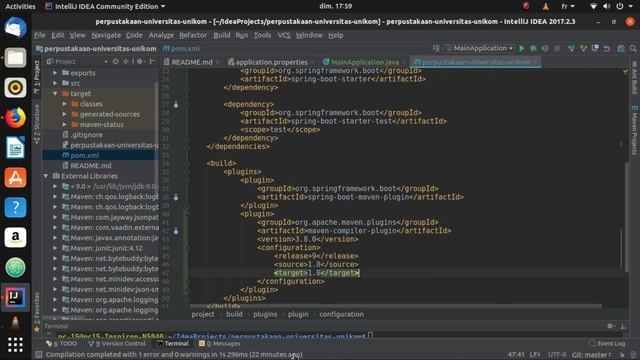
Task: Toggle the Event Log tool window
Action: tap(607, 344)
